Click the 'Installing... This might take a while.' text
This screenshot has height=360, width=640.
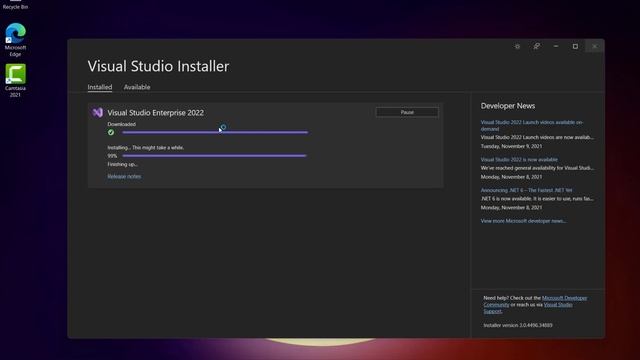pyautogui.click(x=146, y=148)
